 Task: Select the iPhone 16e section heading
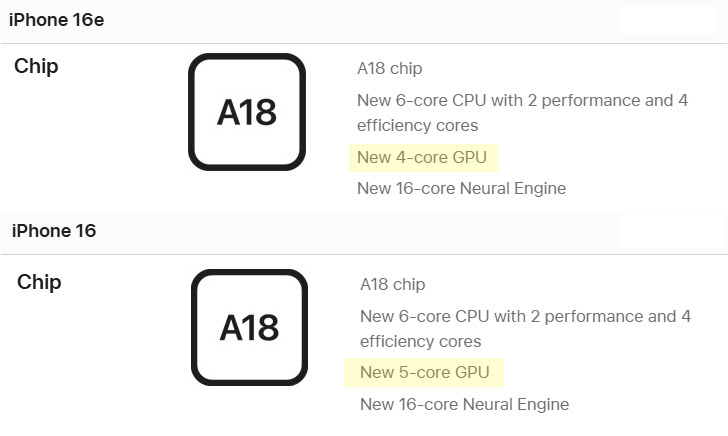point(57,20)
